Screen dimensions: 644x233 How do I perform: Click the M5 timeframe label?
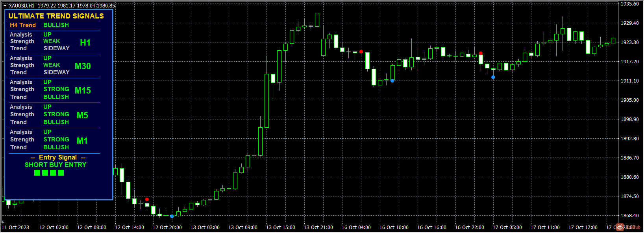(x=82, y=116)
